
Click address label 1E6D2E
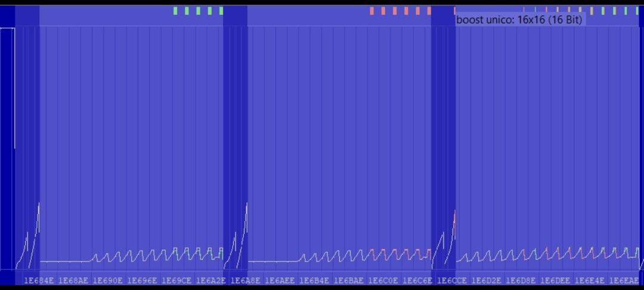[487, 280]
